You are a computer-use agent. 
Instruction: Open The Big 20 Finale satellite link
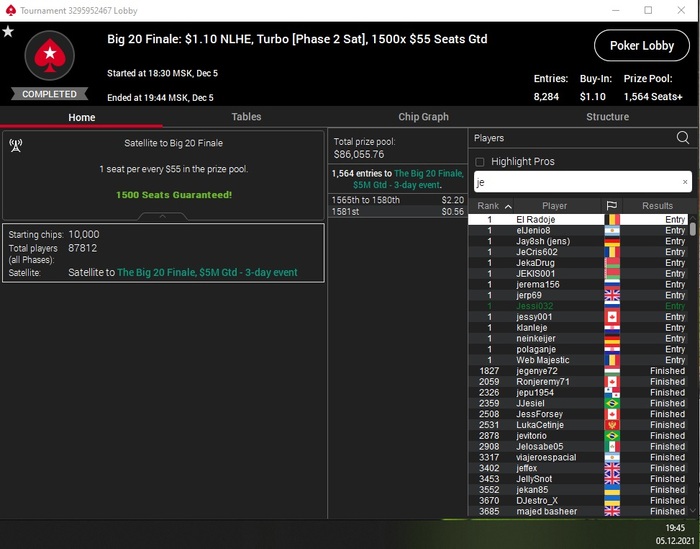[207, 272]
